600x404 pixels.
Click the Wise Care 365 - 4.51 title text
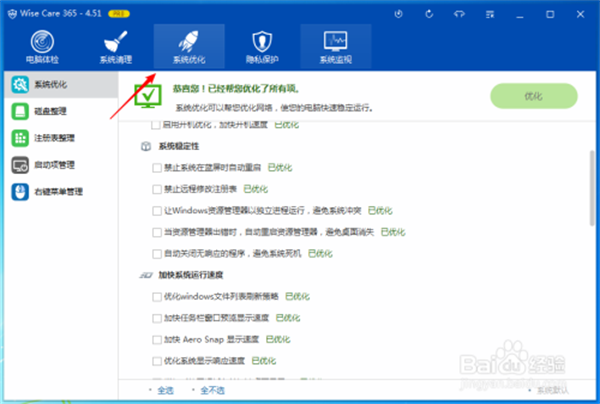pyautogui.click(x=61, y=13)
